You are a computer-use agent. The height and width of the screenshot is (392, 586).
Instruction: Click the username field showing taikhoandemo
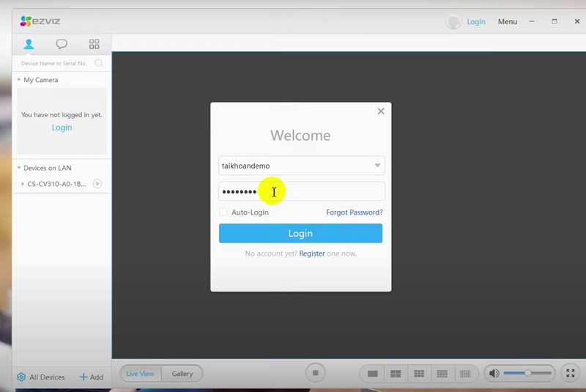tap(302, 166)
